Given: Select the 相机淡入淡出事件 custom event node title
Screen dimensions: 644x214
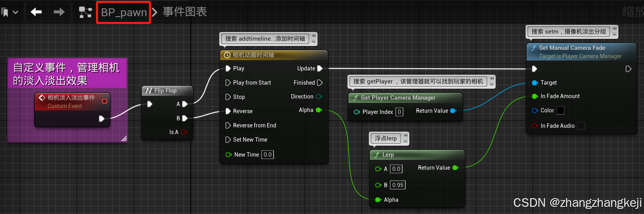Looking at the screenshot, I should [71, 97].
